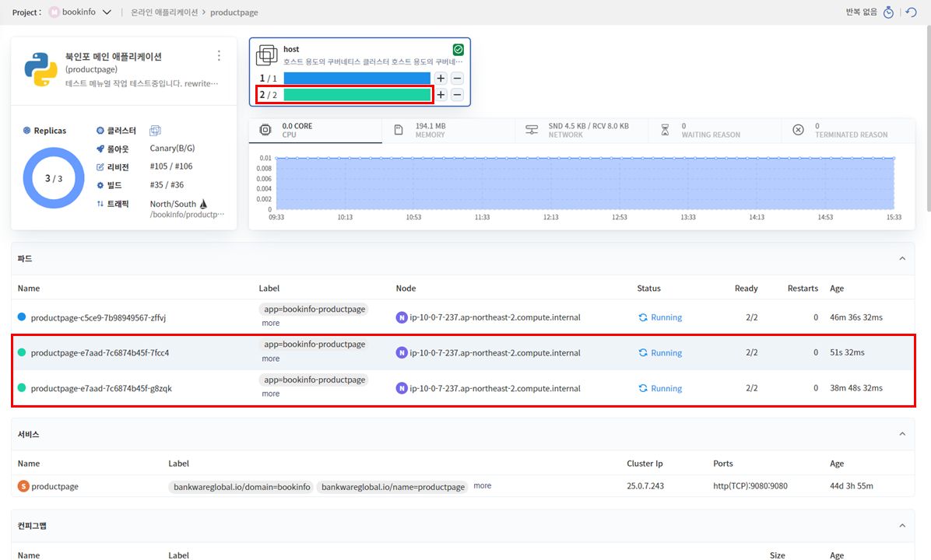Select the WAITING REASON tab
Viewport: 931px width, 560px height.
click(x=715, y=131)
